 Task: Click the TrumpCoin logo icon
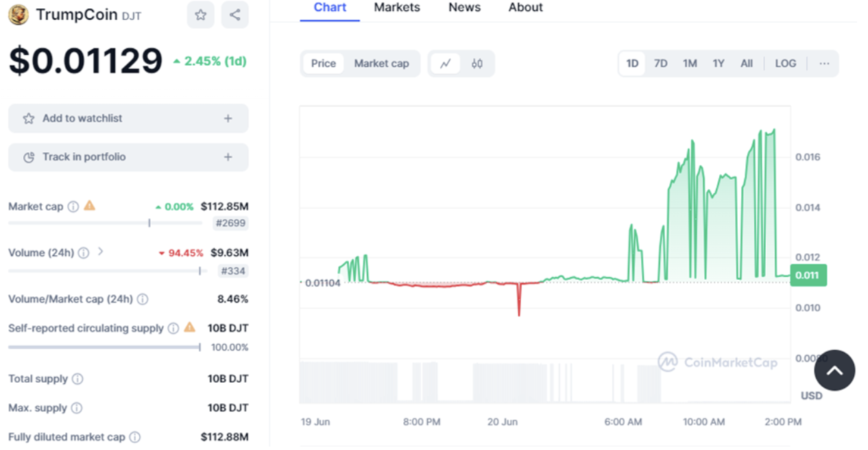(18, 14)
